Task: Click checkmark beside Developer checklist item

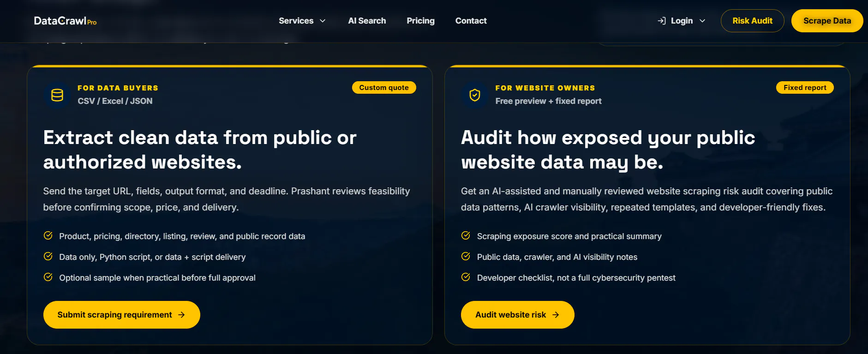Action: click(466, 277)
